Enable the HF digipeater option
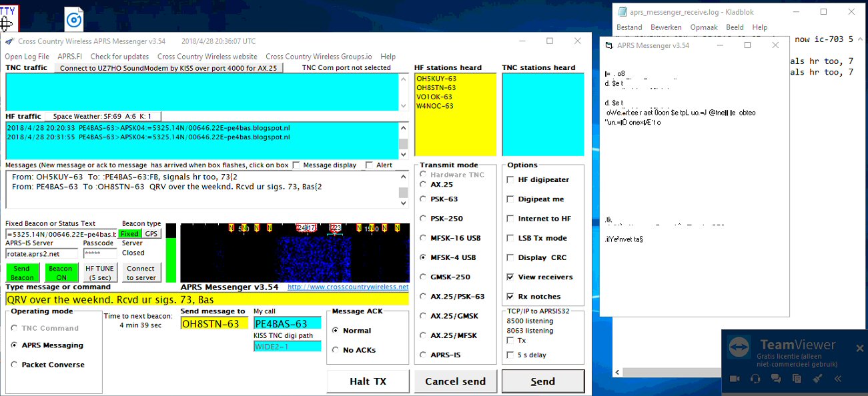 tap(511, 180)
